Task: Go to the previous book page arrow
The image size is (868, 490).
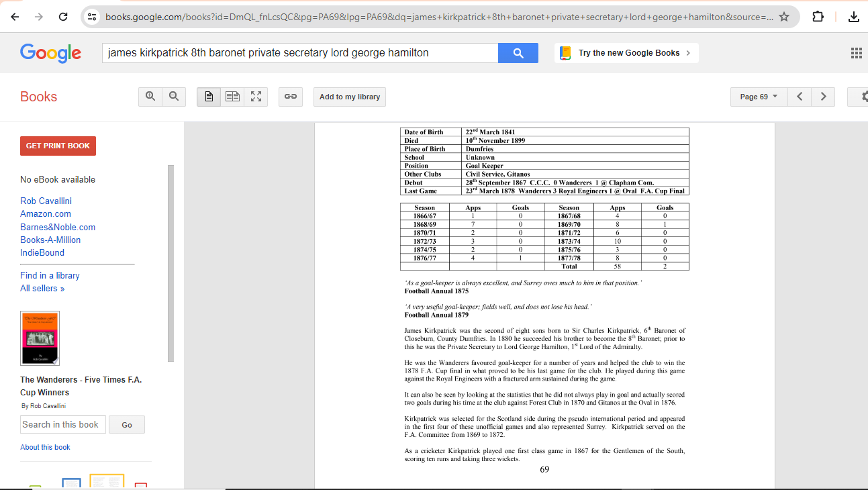Action: point(800,97)
